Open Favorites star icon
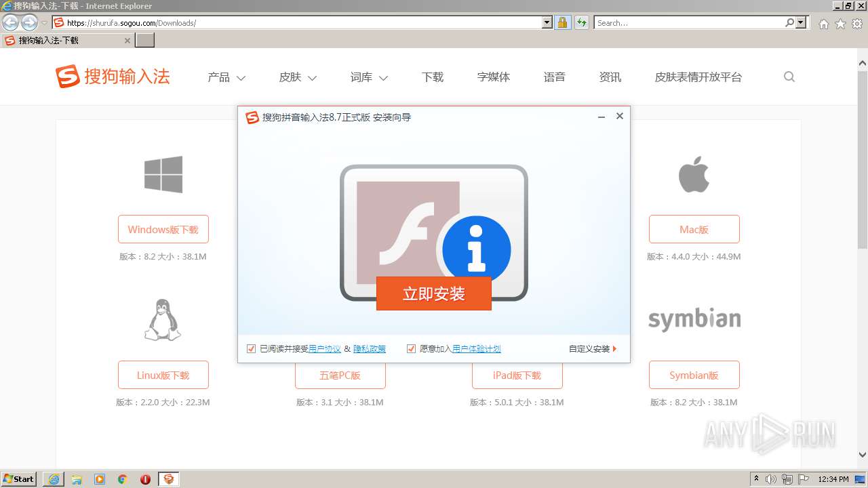 (840, 24)
